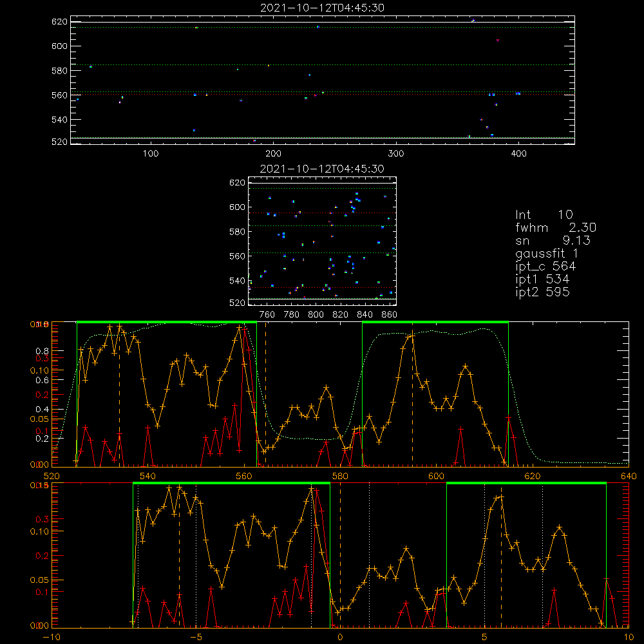644x644 pixels.
Task: Click the timestamp title above the wide scatter plot
Action: point(322,8)
